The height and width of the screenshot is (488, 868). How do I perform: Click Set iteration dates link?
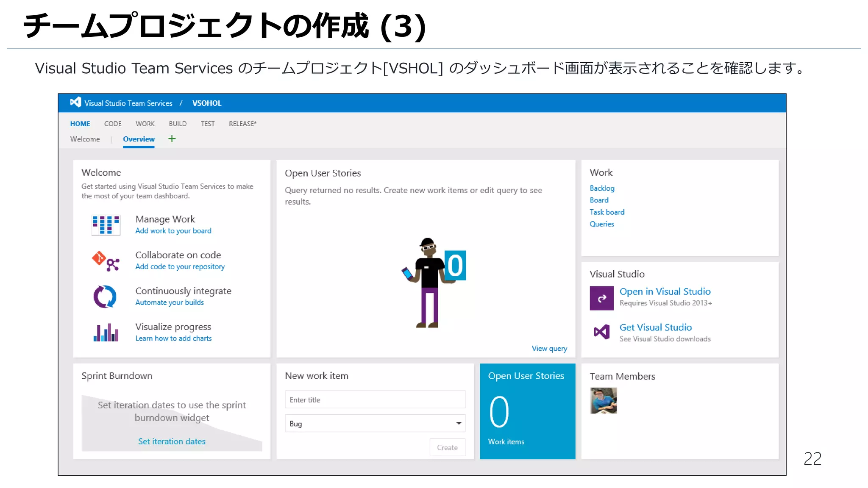pyautogui.click(x=172, y=441)
